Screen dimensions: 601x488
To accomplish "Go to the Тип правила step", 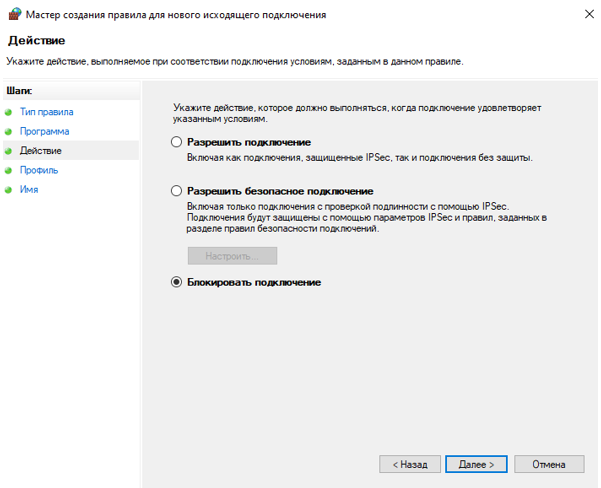I will 46,112.
